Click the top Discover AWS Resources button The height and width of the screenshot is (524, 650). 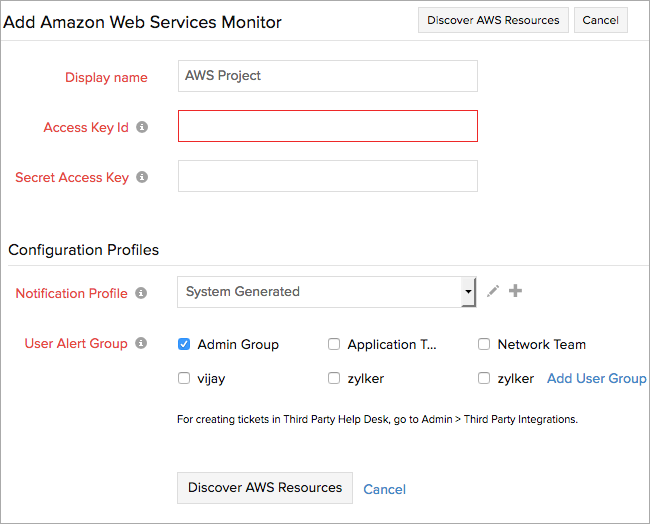click(x=493, y=20)
